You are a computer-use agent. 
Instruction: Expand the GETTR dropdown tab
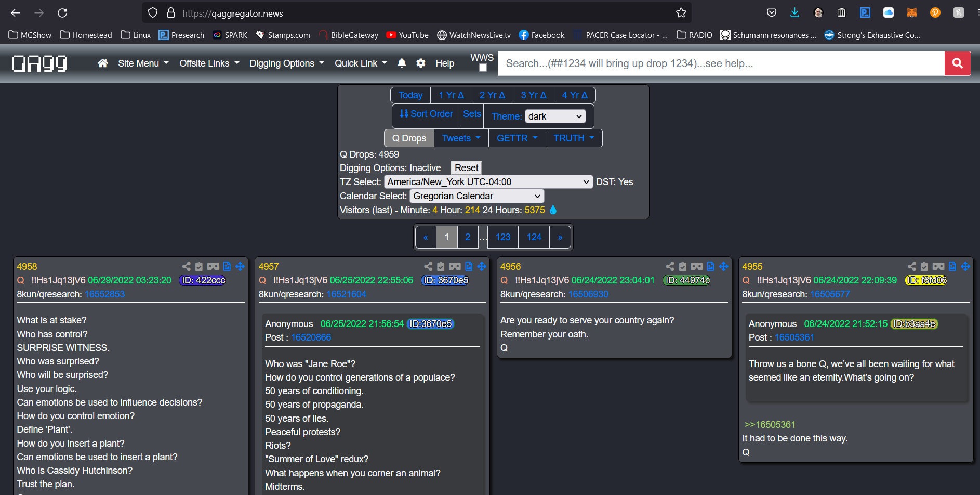[517, 138]
